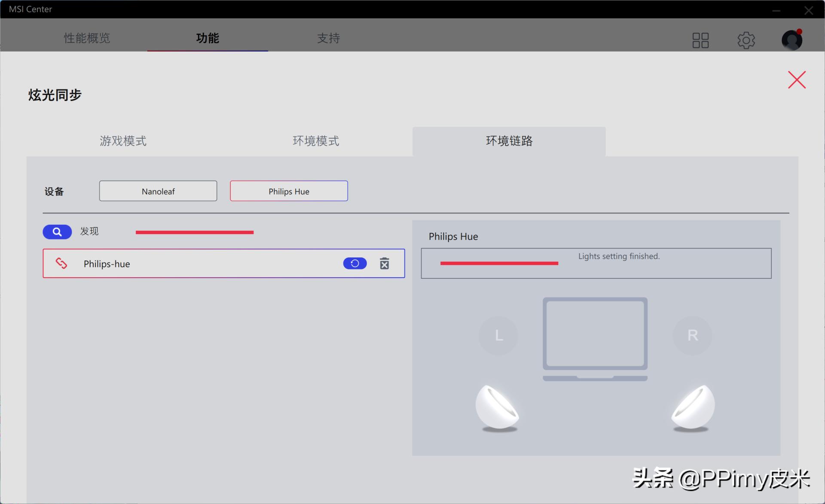The image size is (825, 504).
Task: Switch to the 性能概览 tab
Action: (87, 38)
